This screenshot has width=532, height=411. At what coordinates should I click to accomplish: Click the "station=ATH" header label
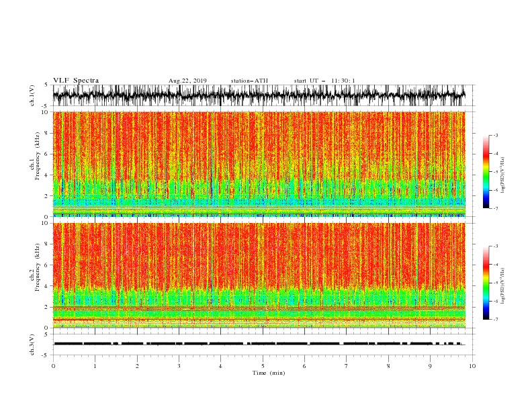click(249, 81)
